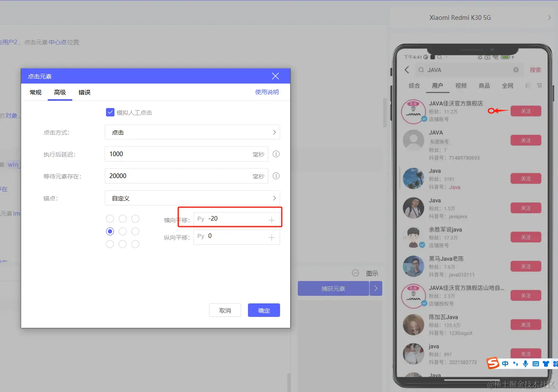Follow 黑马Java老陈 with 关注
558x392 pixels.
coord(526,266)
